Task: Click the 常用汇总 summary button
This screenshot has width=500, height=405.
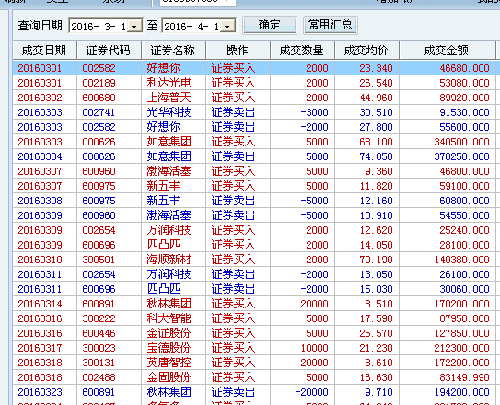Action: click(x=330, y=25)
